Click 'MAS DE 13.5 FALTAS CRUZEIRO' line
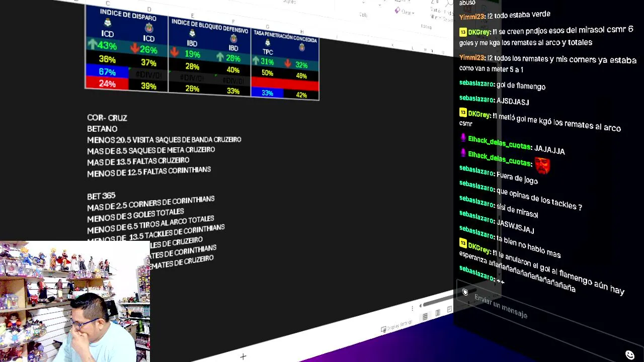The image size is (644, 362). pyautogui.click(x=138, y=161)
